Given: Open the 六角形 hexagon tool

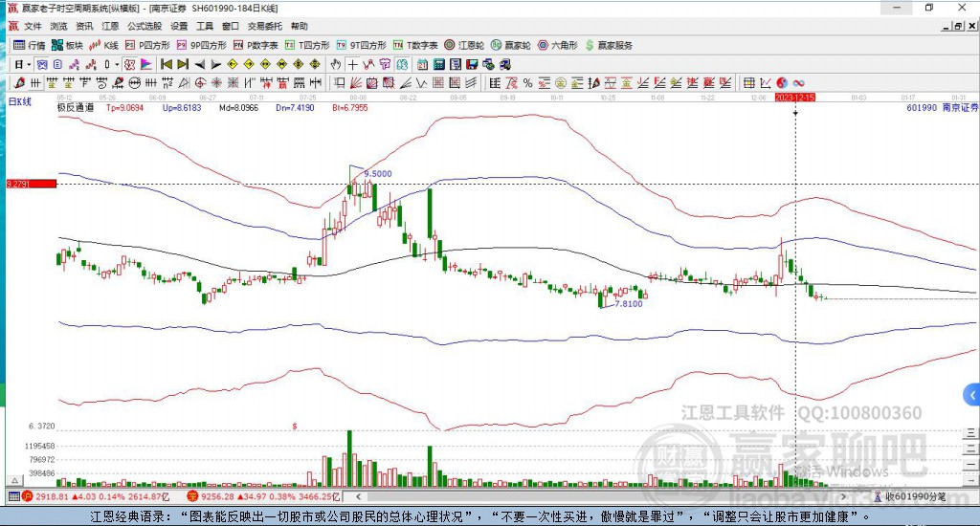Looking at the screenshot, I should 558,45.
